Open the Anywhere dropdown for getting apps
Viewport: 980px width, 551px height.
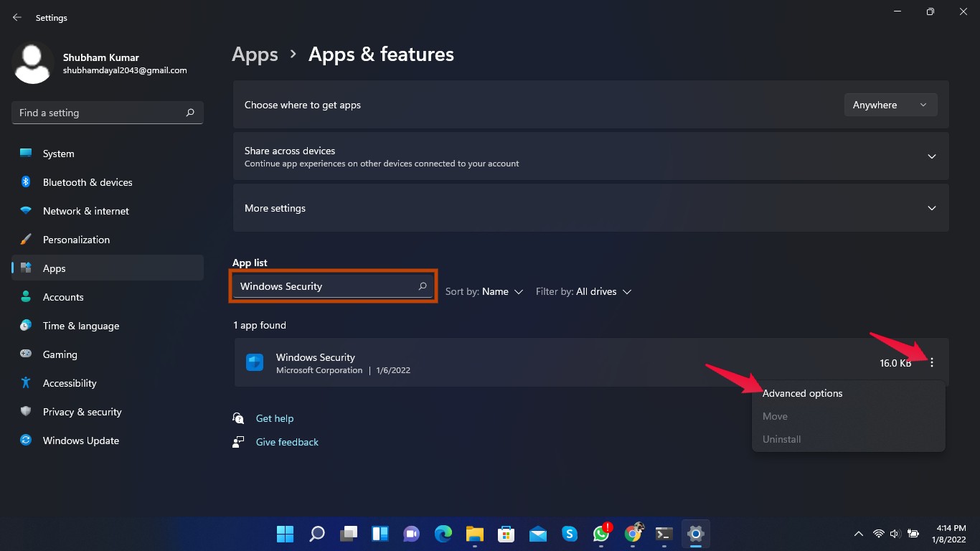pyautogui.click(x=890, y=105)
